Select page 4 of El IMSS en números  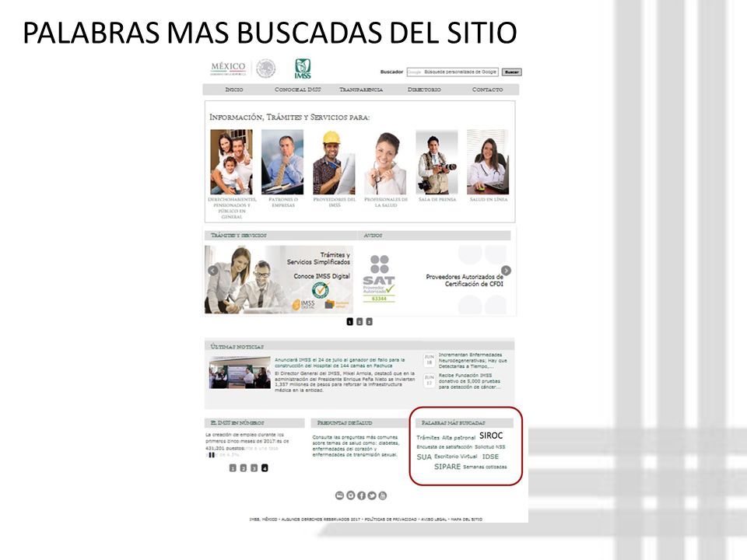pos(265,468)
